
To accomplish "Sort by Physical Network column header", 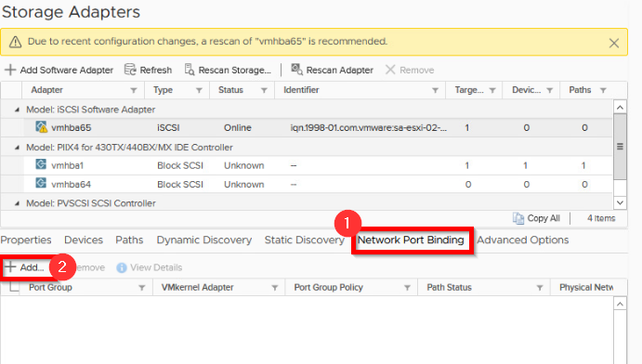I will coord(586,287).
